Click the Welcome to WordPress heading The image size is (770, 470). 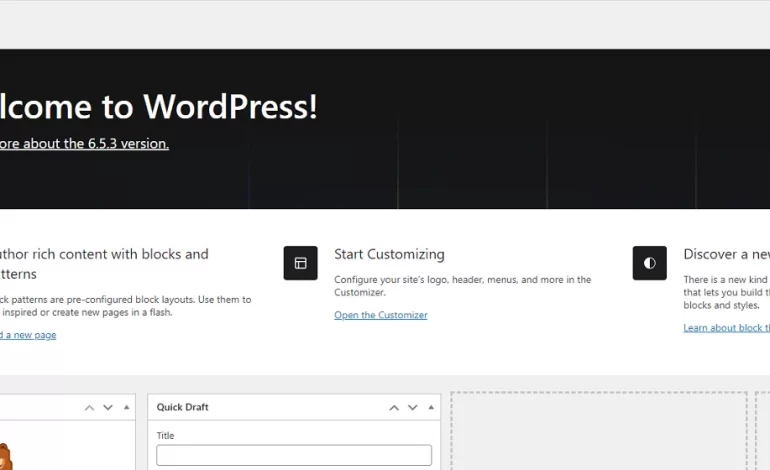[159, 107]
